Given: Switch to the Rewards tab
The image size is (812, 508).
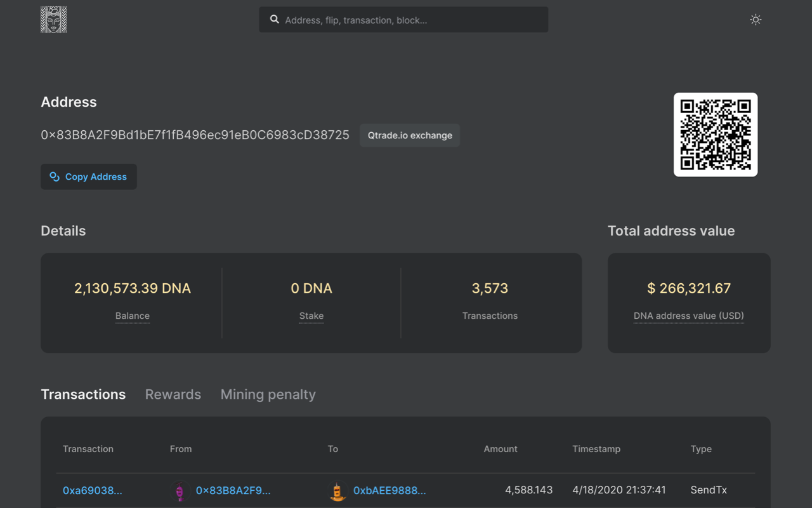Looking at the screenshot, I should pyautogui.click(x=173, y=394).
